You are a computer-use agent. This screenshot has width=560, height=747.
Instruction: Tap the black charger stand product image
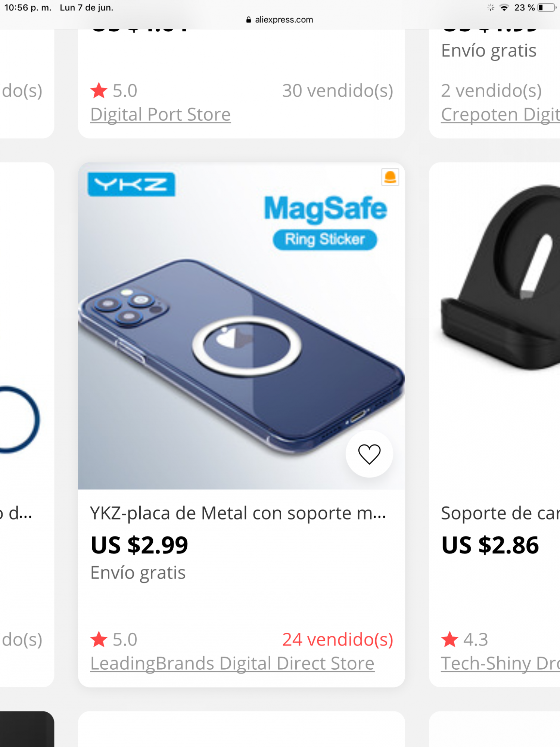[x=495, y=326]
